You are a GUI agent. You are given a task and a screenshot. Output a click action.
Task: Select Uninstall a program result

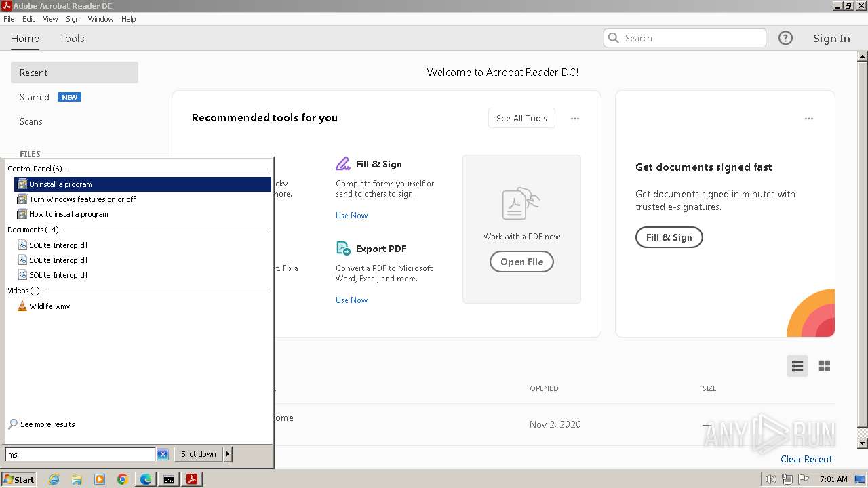tap(142, 184)
